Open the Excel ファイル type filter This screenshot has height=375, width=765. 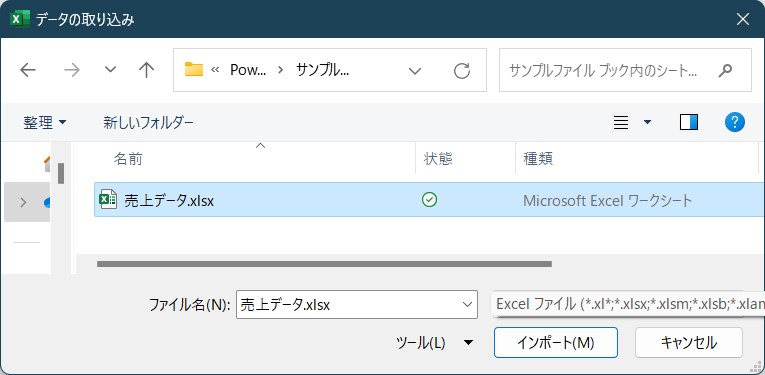(628, 304)
